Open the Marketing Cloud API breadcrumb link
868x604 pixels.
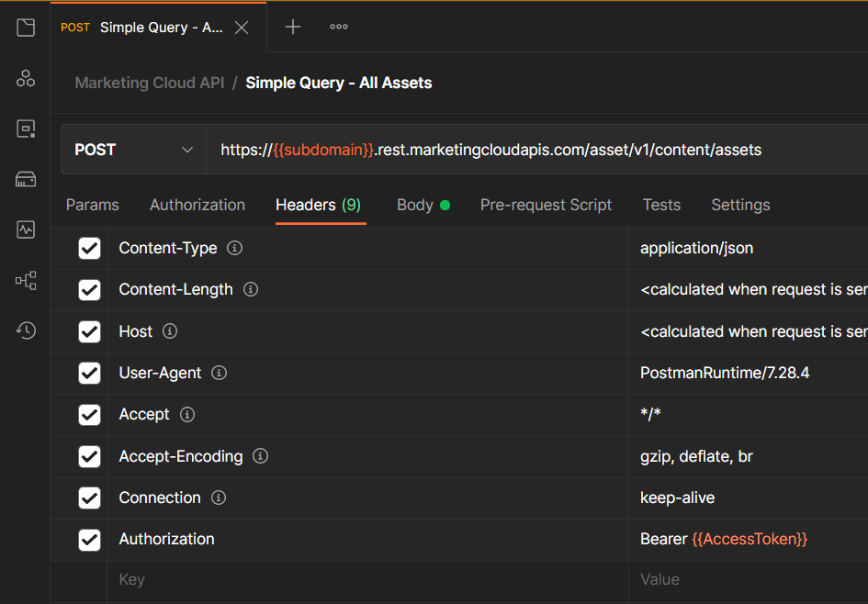[149, 83]
